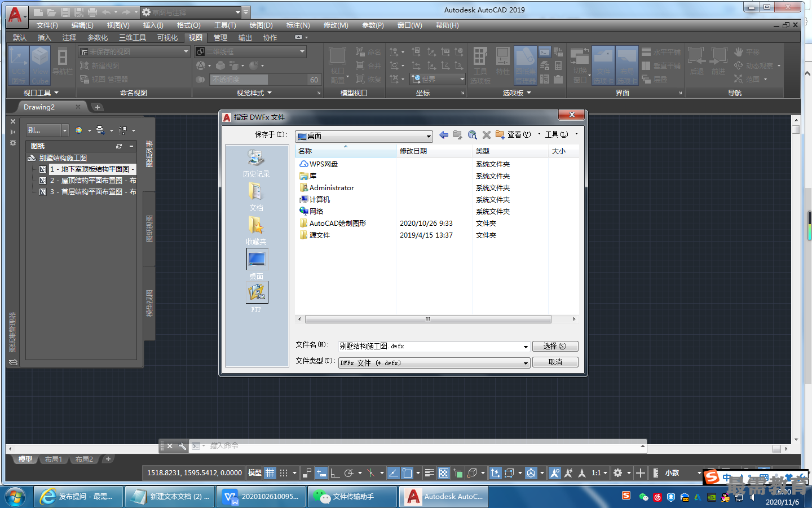Switch to 注释 ribbon tab
Screen dimensions: 812x508
[x=69, y=38]
